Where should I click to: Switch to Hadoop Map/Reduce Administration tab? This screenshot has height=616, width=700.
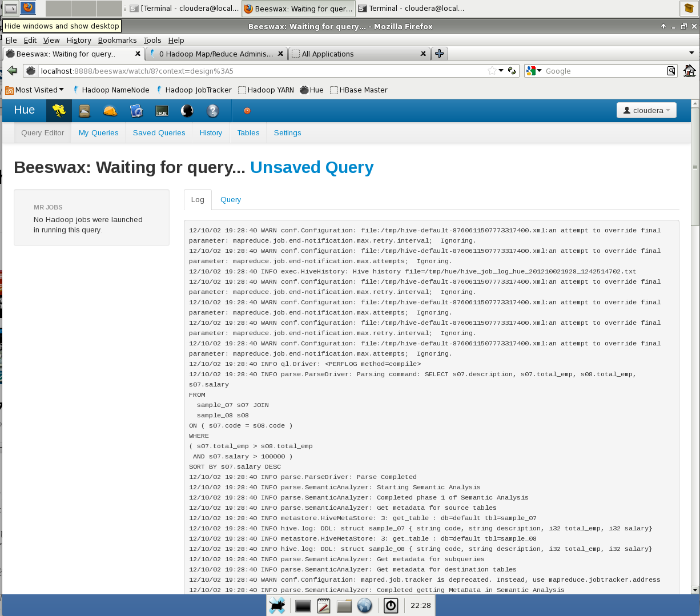pyautogui.click(x=216, y=54)
